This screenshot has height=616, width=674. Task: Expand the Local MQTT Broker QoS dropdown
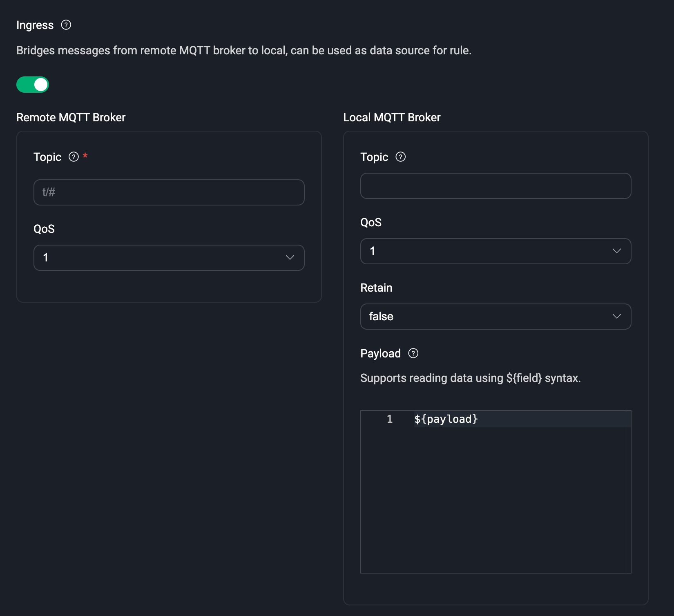(x=490, y=251)
